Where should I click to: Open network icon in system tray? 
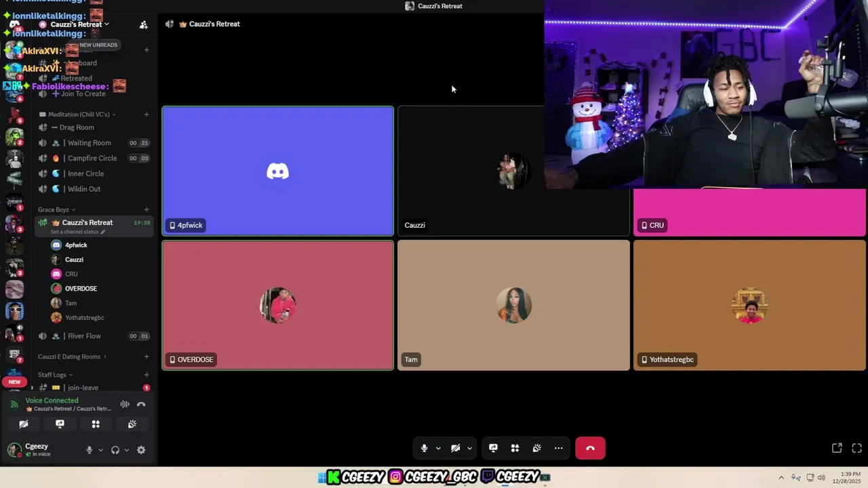pyautogui.click(x=810, y=478)
